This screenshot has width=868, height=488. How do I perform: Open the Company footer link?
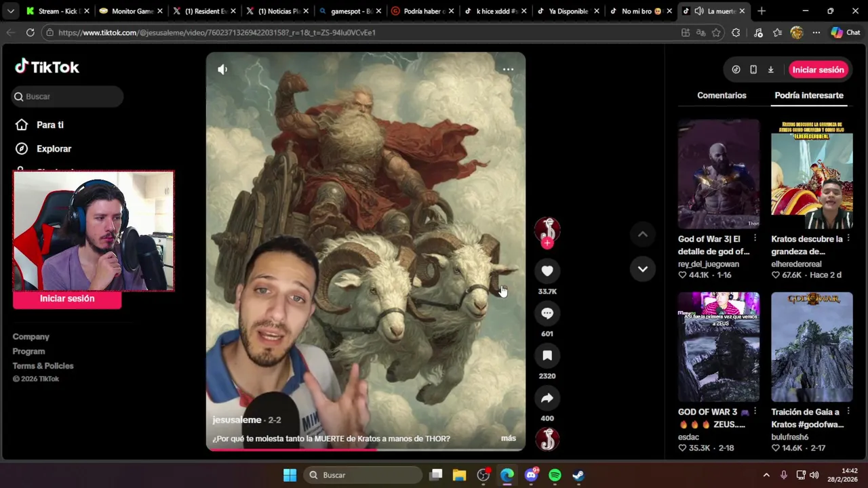tap(31, 337)
